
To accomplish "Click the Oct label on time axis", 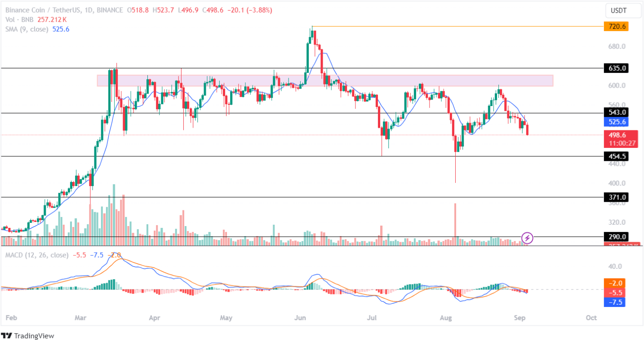I will [591, 318].
